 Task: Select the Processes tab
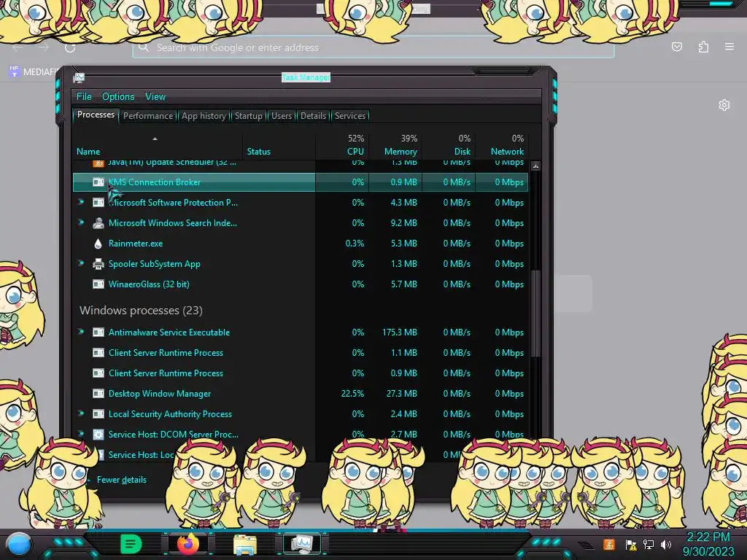(96, 114)
